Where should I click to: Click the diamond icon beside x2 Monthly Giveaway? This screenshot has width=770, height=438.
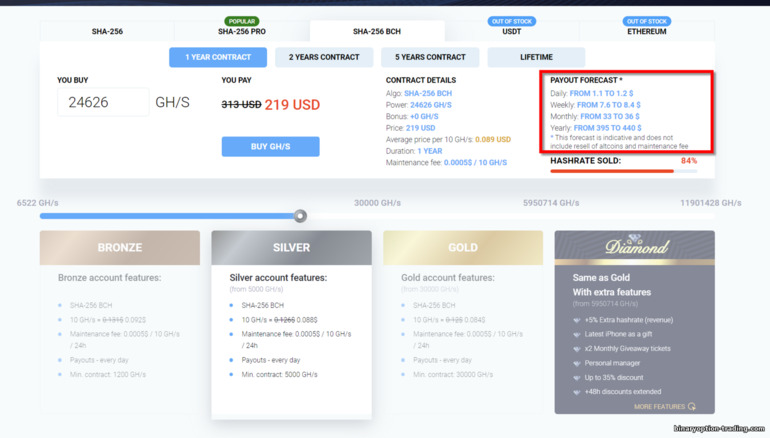(577, 349)
